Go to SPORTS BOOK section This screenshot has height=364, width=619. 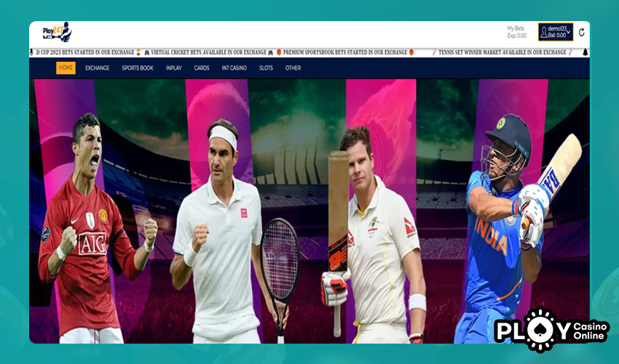pos(138,68)
